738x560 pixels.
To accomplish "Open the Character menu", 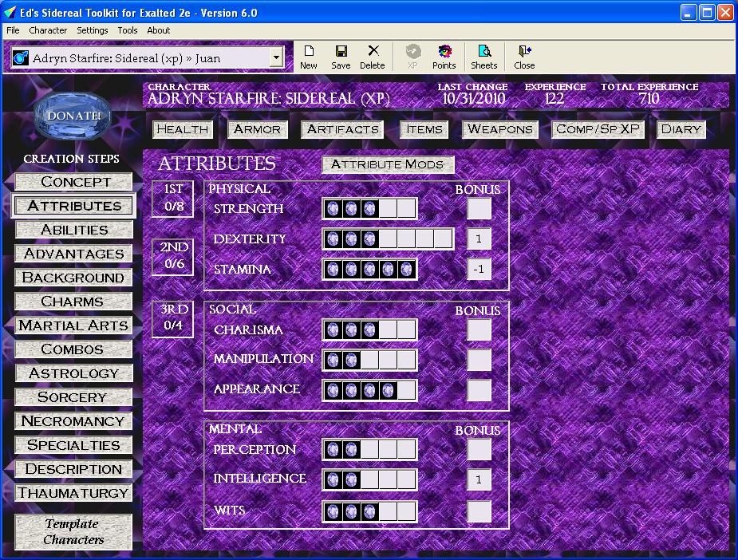I will tap(48, 30).
